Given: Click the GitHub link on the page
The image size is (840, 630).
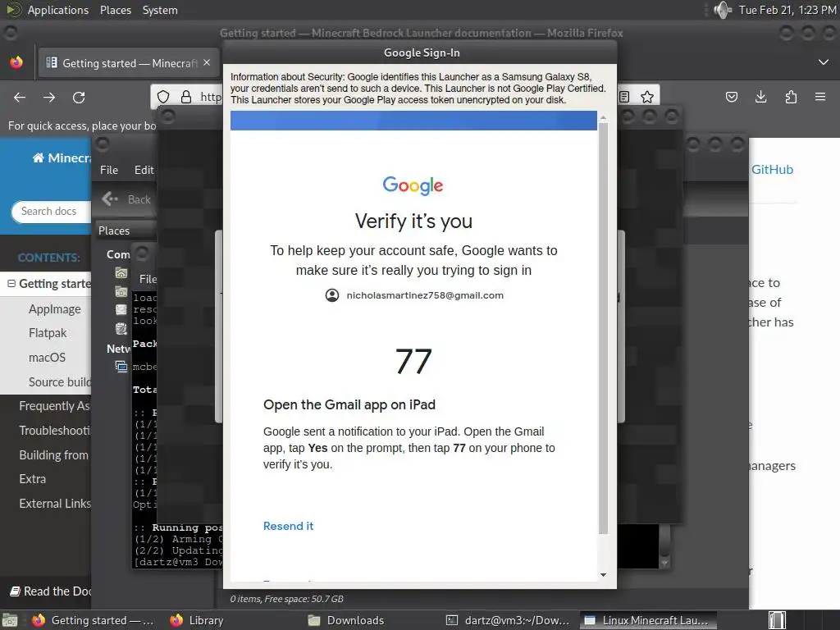Looking at the screenshot, I should click(x=772, y=169).
